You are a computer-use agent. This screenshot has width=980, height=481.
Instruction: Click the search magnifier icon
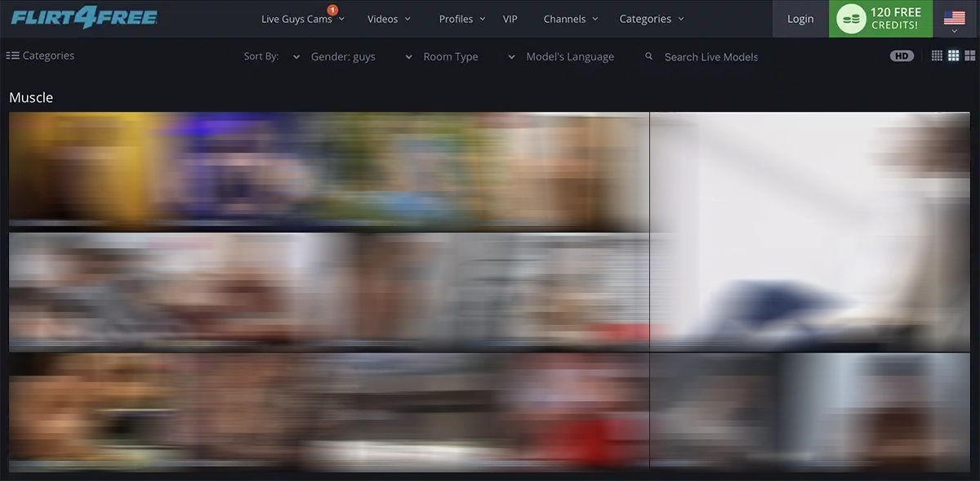[649, 56]
